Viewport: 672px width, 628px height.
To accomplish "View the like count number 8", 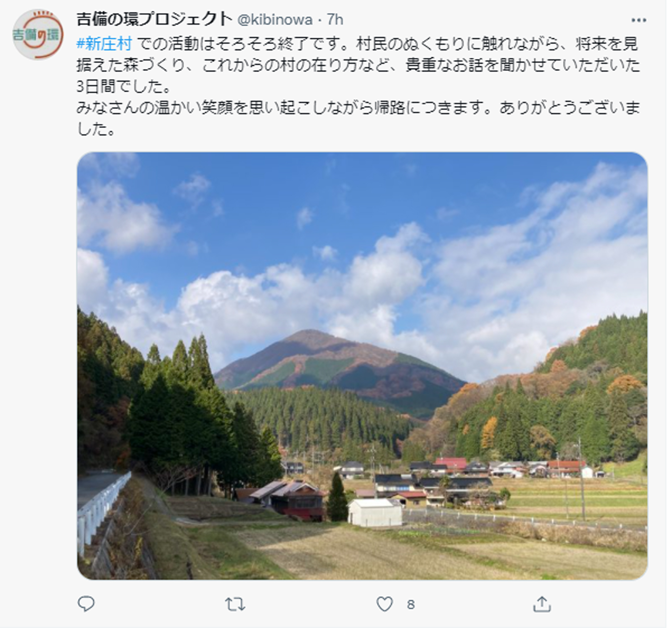I will [411, 605].
